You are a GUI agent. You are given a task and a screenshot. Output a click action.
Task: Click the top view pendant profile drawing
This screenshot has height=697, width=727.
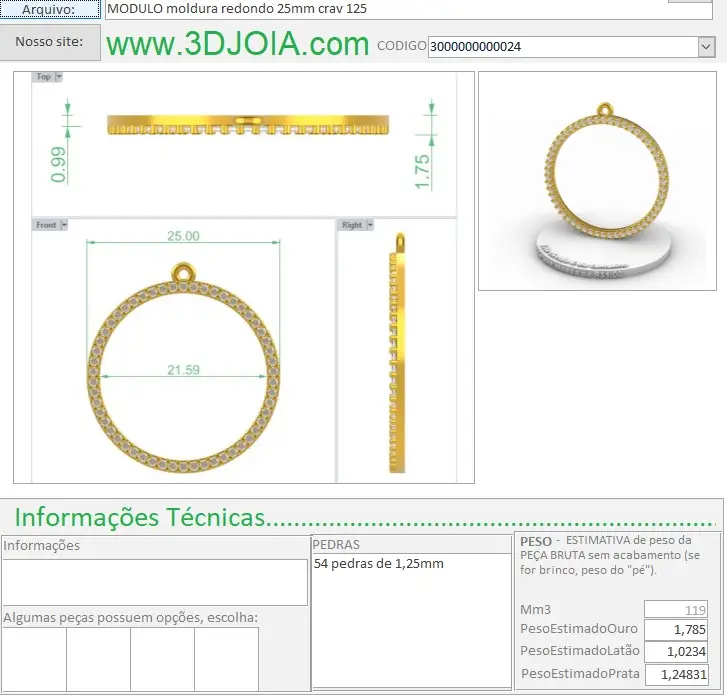[248, 125]
